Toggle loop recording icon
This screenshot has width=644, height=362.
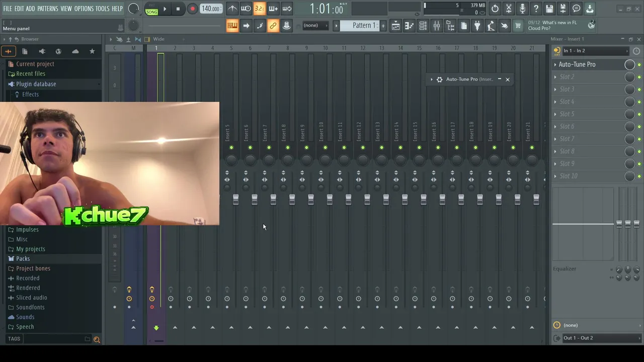287,9
